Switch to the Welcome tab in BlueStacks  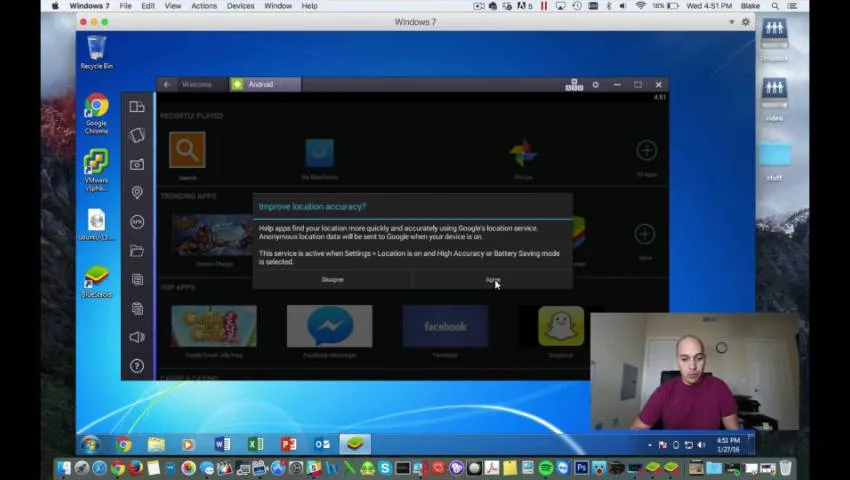(x=196, y=85)
